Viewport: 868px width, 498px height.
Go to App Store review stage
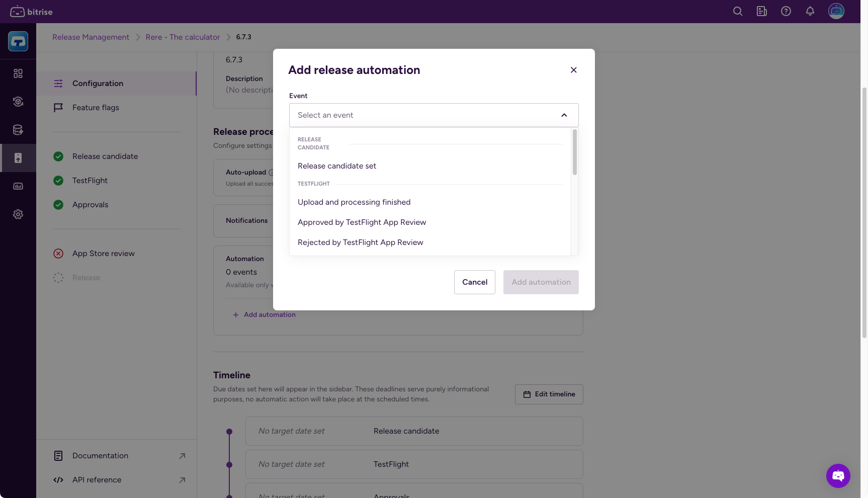[103, 254]
